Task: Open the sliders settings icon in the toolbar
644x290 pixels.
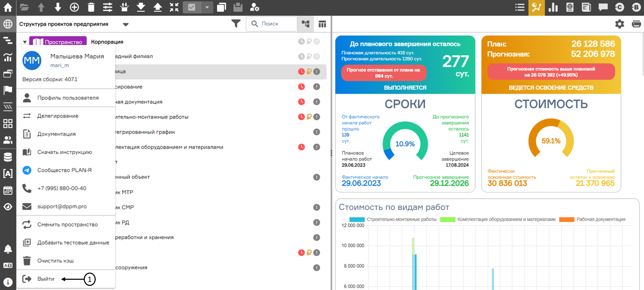Action: coord(108,7)
